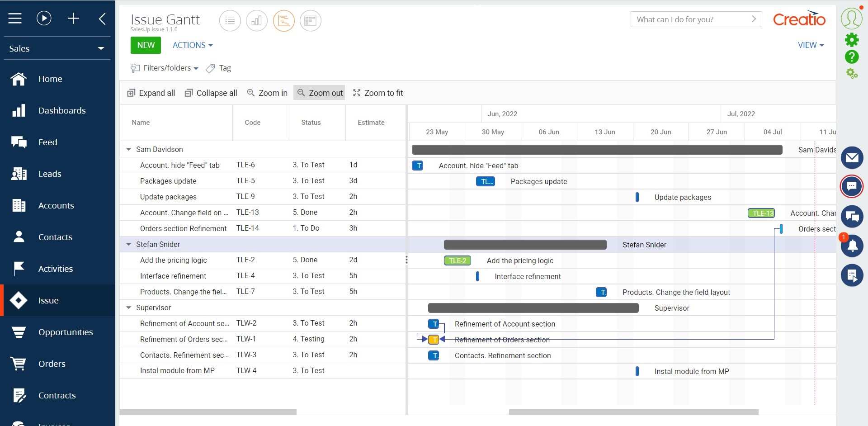Click Expand all in the toolbar

click(151, 93)
